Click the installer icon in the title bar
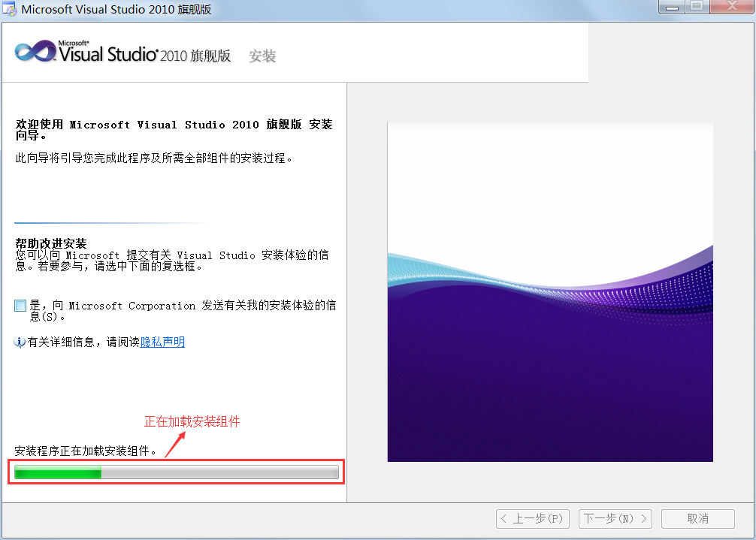This screenshot has height=540, width=756. pos(11,8)
